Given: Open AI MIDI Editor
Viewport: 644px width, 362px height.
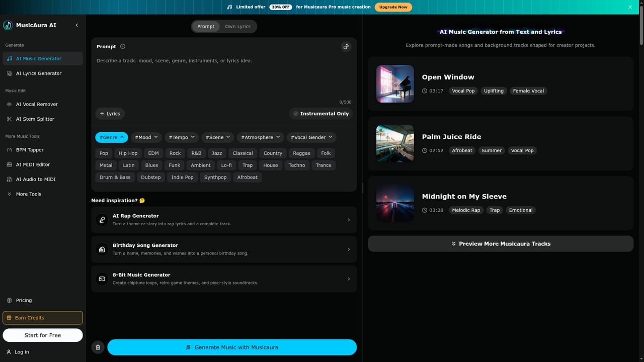Looking at the screenshot, I should (43, 164).
